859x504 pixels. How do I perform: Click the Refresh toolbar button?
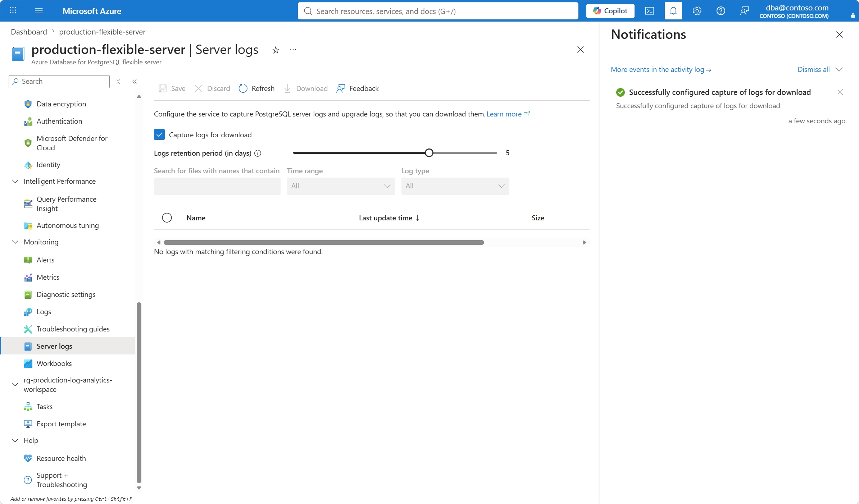click(256, 88)
